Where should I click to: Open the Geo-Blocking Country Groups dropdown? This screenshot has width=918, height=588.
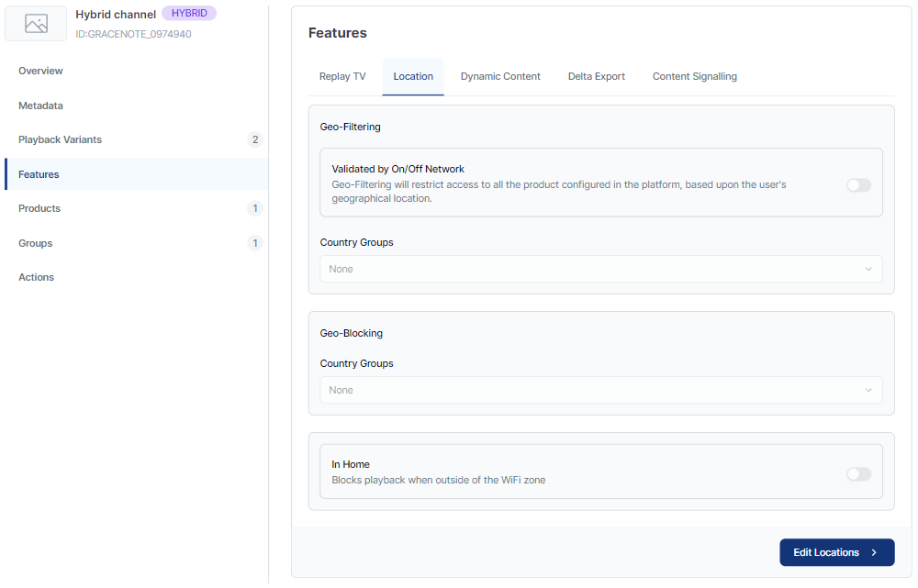[600, 391]
